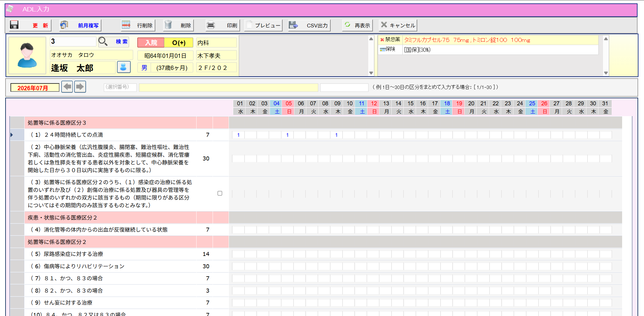Click the 行削除 row delete icon
The width and height of the screenshot is (644, 316).
click(126, 25)
